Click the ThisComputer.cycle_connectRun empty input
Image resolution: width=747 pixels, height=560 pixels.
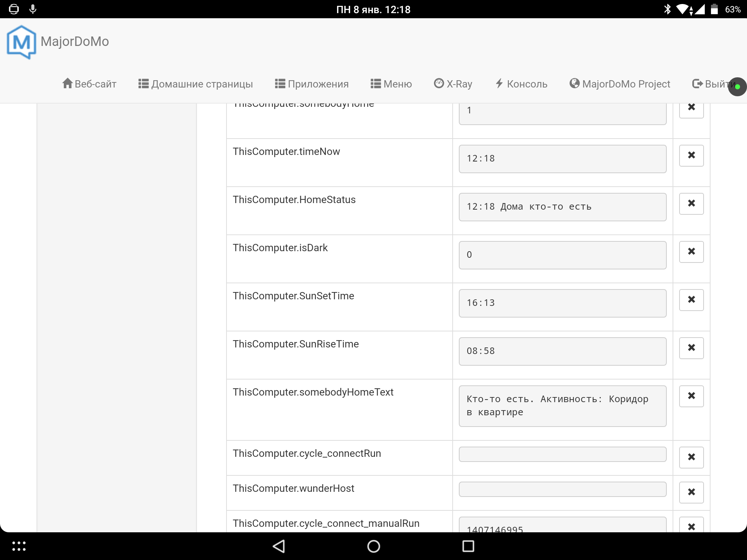(x=562, y=454)
